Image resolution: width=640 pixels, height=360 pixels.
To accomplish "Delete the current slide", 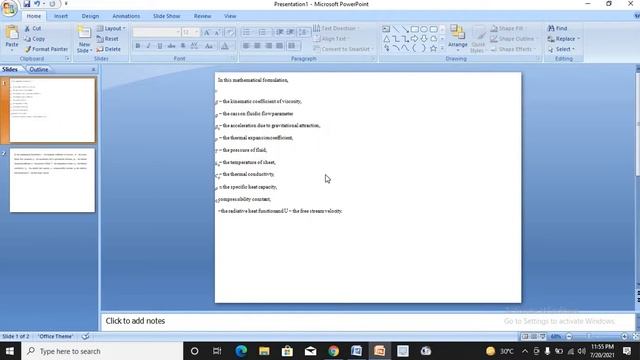I will 109,49.
